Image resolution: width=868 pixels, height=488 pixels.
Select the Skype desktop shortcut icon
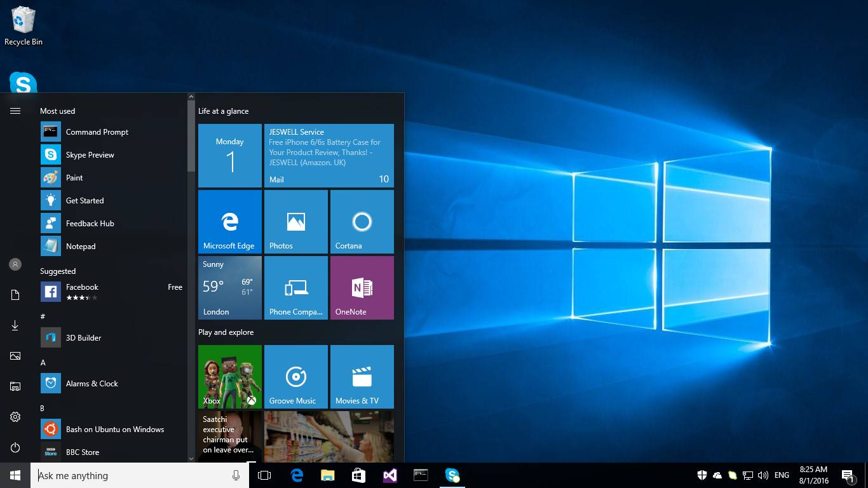coord(24,83)
